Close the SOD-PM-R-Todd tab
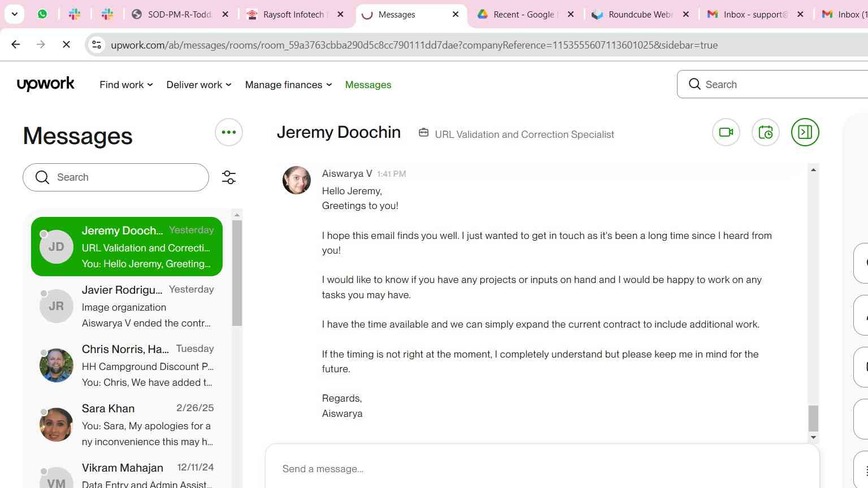Screen dimensions: 868x488 point(225,14)
